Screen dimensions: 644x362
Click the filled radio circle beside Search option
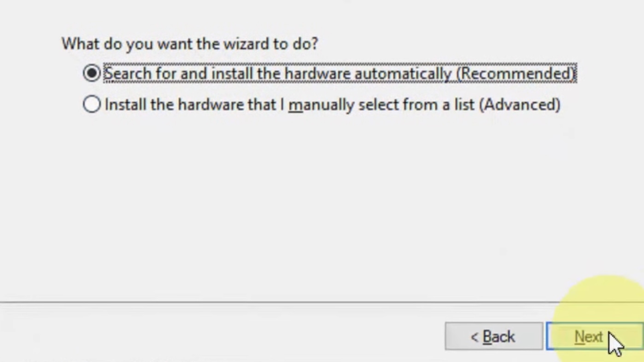pyautogui.click(x=92, y=73)
